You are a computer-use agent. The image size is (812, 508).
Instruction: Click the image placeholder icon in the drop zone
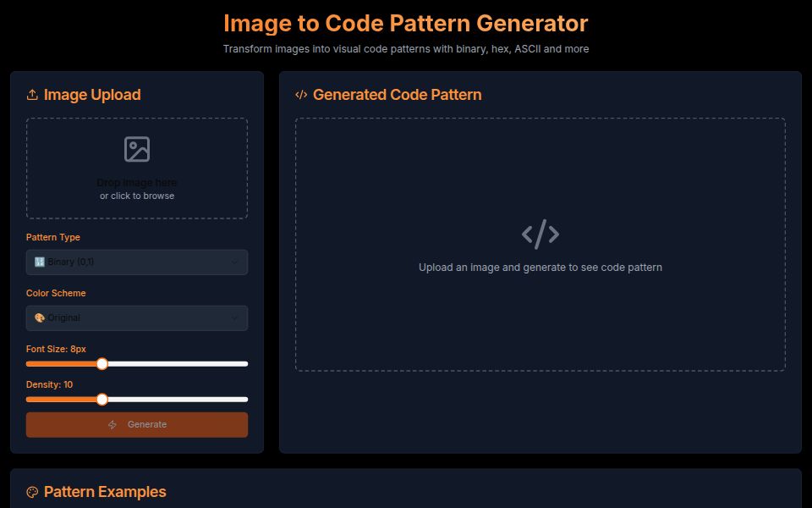136,151
